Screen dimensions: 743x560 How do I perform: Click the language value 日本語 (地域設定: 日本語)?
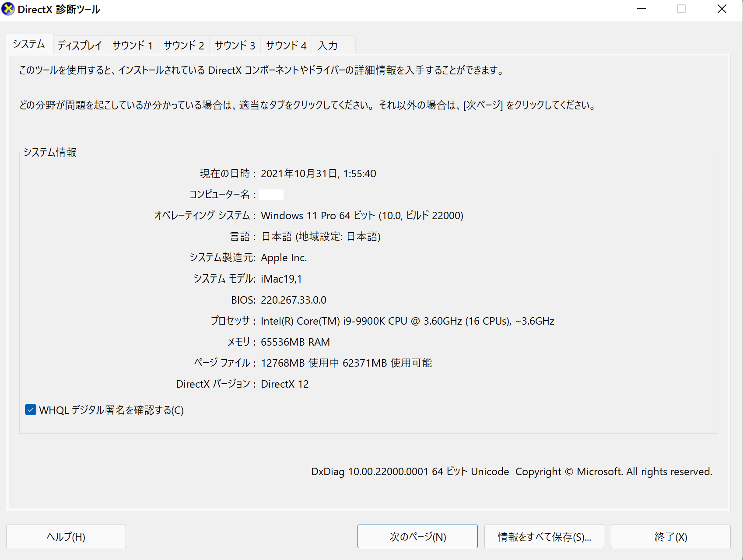pos(321,237)
